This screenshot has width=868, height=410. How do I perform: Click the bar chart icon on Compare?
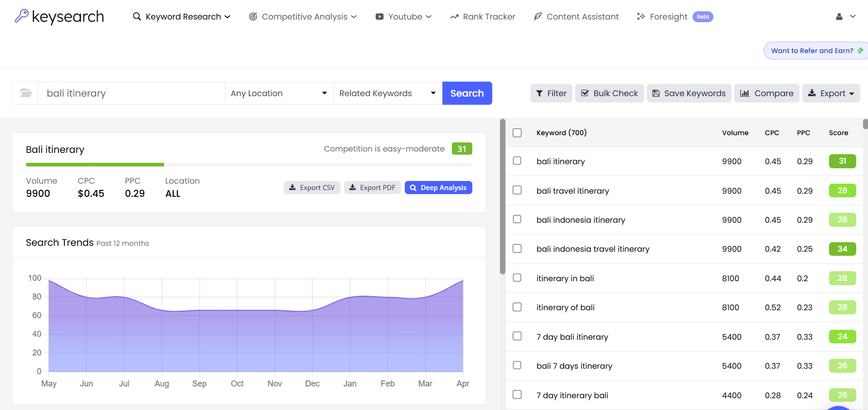pos(745,93)
